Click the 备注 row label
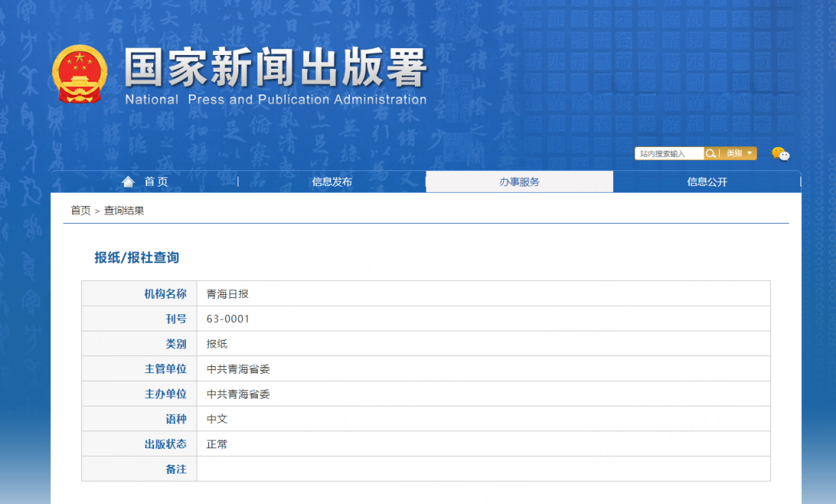This screenshot has height=504, width=836. 176,469
